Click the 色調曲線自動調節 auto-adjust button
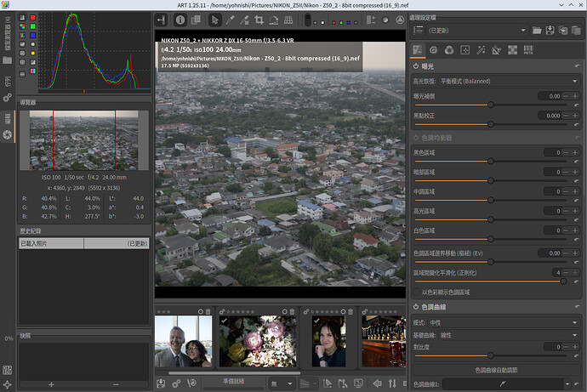 [x=498, y=370]
